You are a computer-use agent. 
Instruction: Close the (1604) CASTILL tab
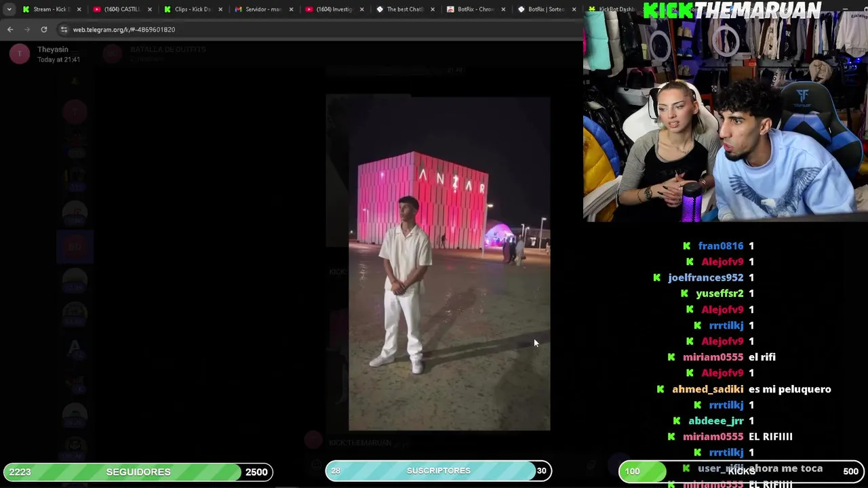click(x=150, y=9)
